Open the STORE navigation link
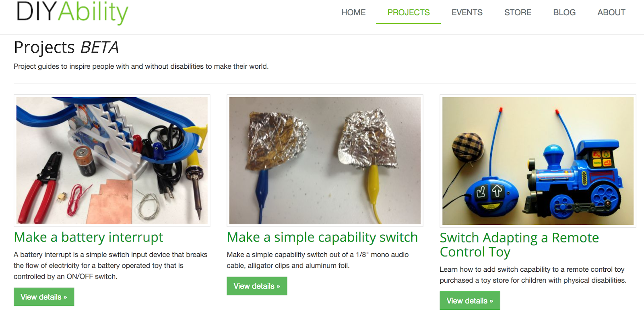This screenshot has width=644, height=322. pos(518,12)
